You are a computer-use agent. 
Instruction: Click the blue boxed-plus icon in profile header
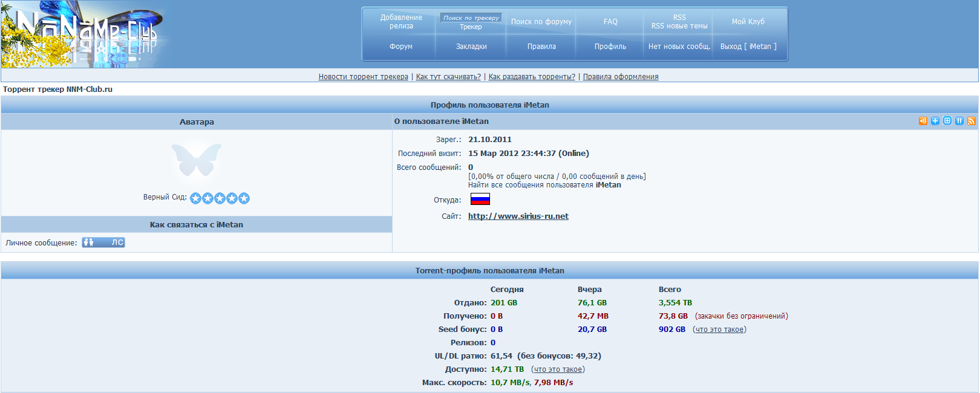pyautogui.click(x=947, y=121)
